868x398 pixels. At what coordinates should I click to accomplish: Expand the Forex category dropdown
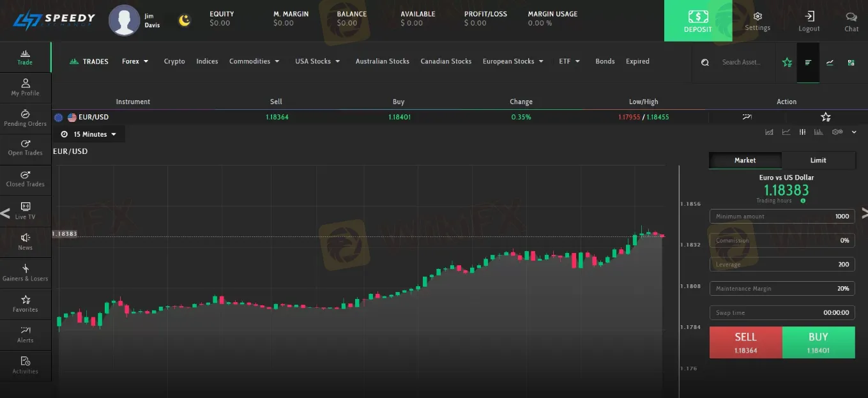tap(135, 61)
